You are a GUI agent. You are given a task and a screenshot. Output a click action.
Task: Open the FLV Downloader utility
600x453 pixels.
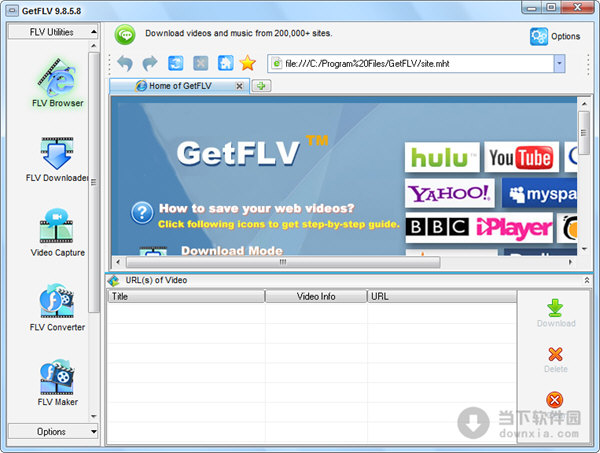57,160
